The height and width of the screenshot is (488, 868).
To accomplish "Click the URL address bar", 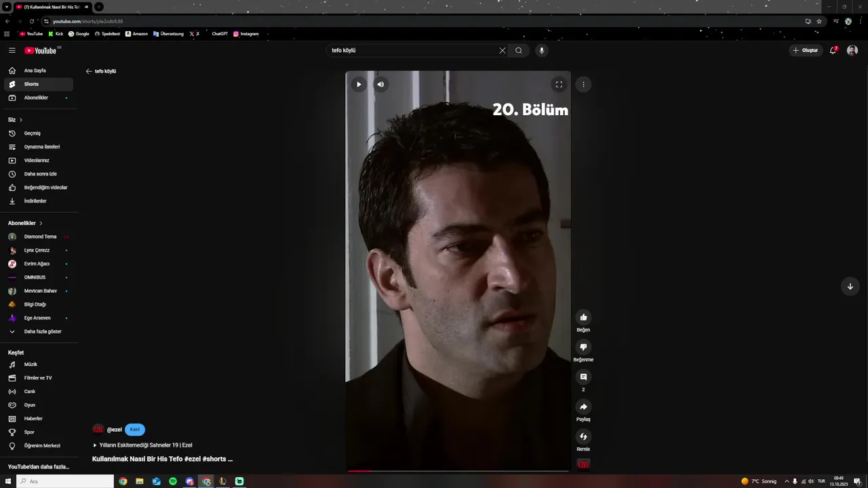I will pos(420,21).
